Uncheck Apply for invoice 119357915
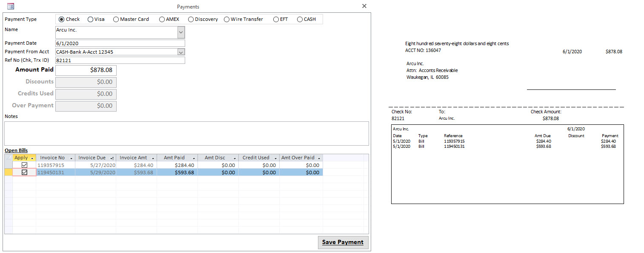The width and height of the screenshot is (644, 253). click(24, 165)
